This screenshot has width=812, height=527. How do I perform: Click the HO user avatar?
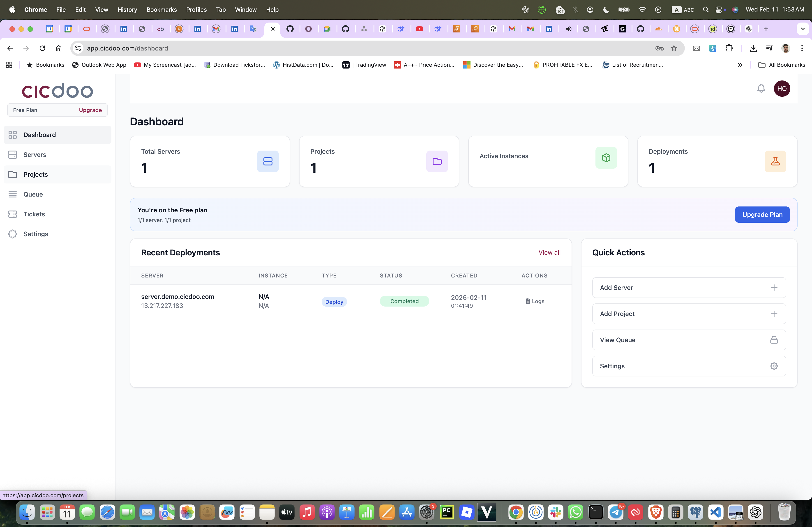(782, 89)
